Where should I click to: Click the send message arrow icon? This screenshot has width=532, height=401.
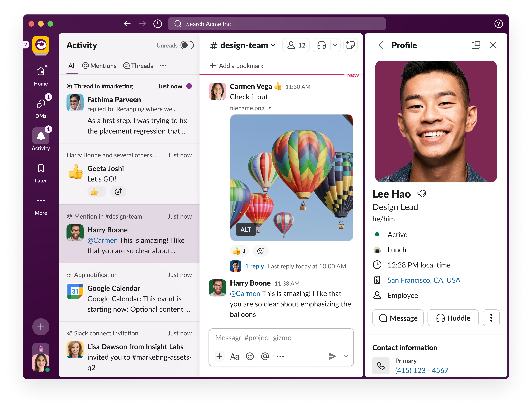tap(332, 356)
